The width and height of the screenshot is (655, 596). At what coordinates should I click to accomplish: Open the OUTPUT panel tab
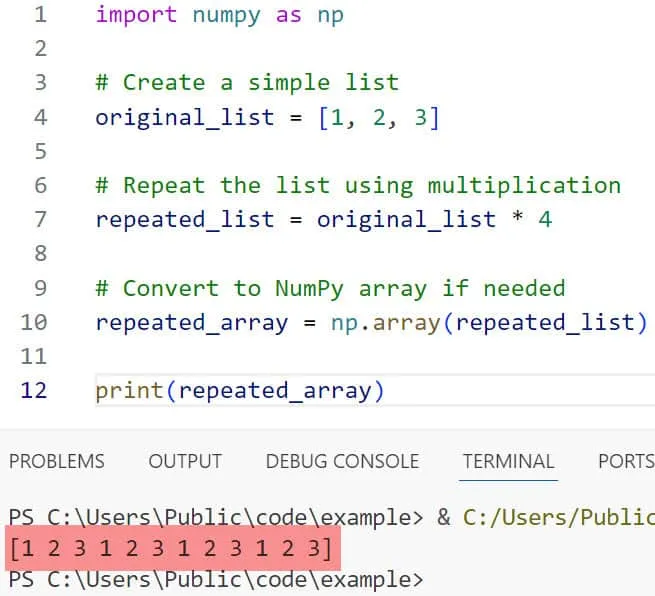point(185,461)
